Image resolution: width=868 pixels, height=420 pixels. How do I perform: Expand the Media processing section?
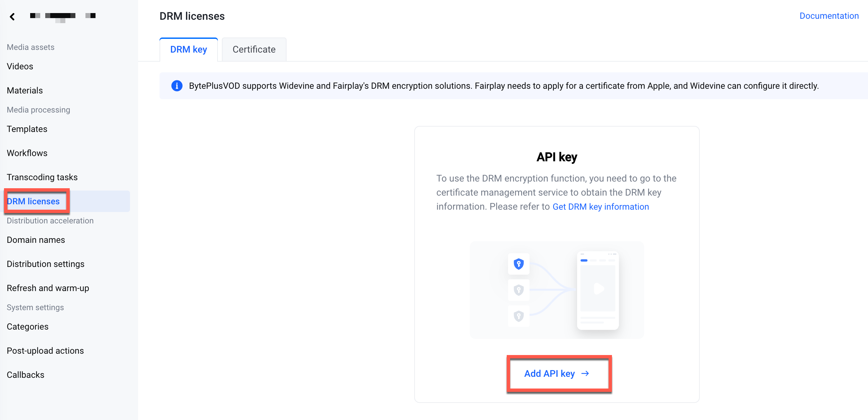click(x=38, y=110)
